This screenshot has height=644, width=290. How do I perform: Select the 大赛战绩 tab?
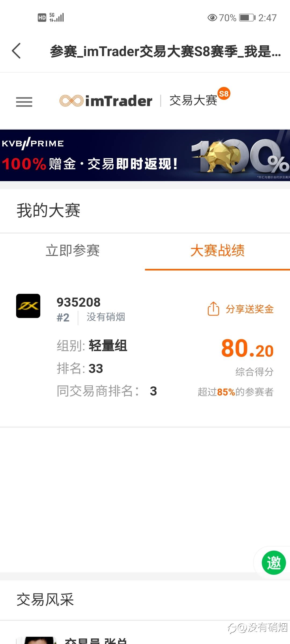point(218,251)
